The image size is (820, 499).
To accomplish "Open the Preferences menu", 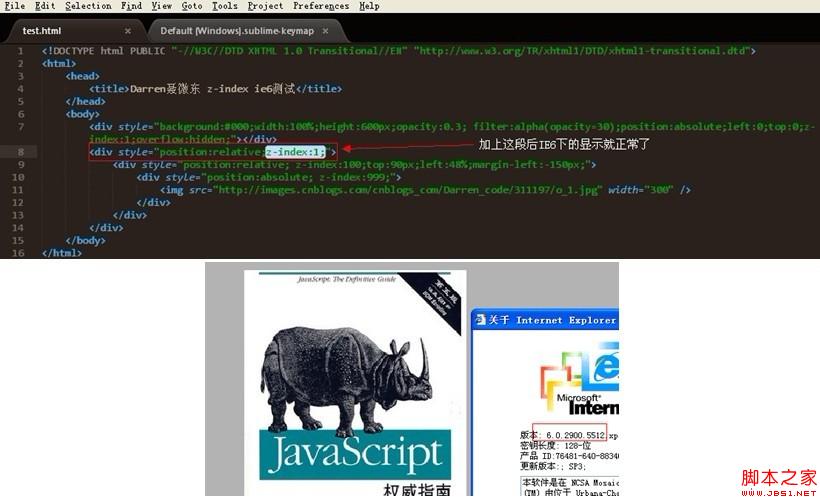I will pos(321,6).
